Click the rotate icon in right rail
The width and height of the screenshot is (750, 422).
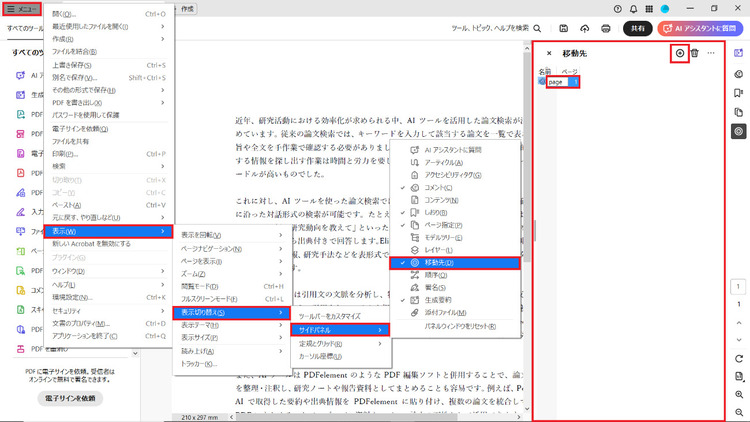(739, 359)
